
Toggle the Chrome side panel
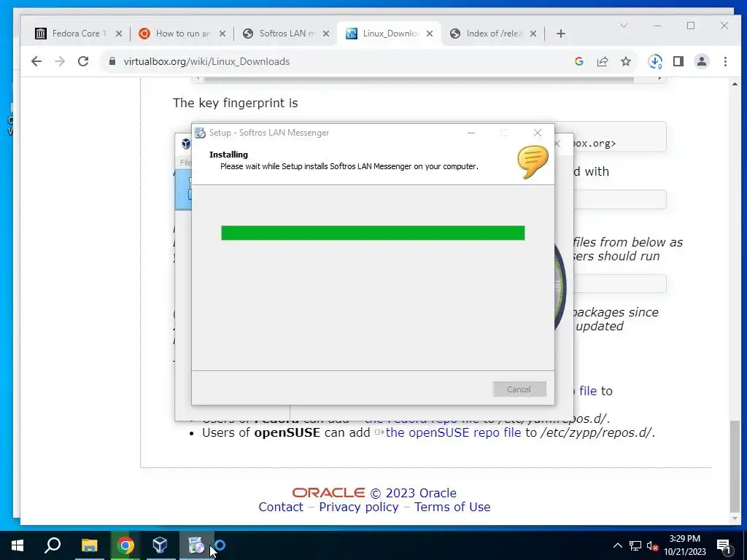[678, 61]
